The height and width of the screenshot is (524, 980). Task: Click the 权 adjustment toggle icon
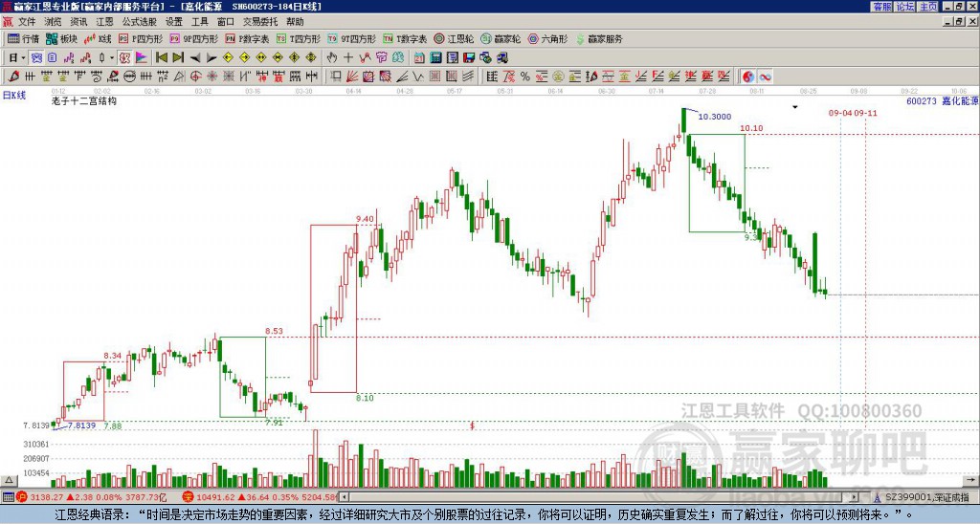coord(124,58)
